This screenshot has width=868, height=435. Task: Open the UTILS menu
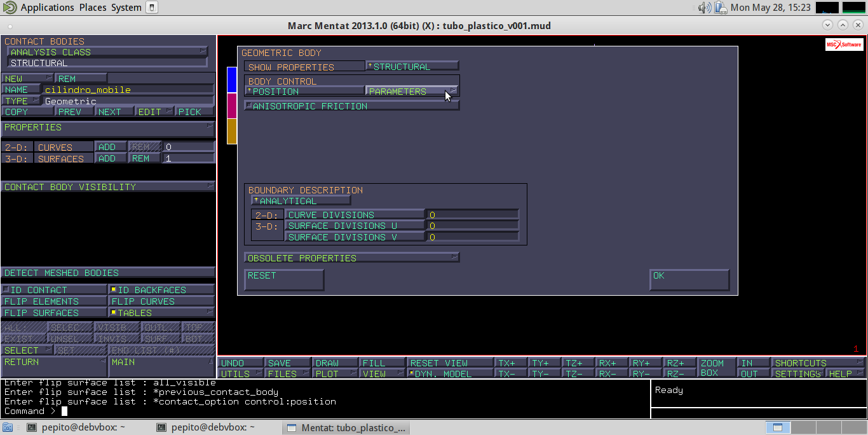(240, 374)
